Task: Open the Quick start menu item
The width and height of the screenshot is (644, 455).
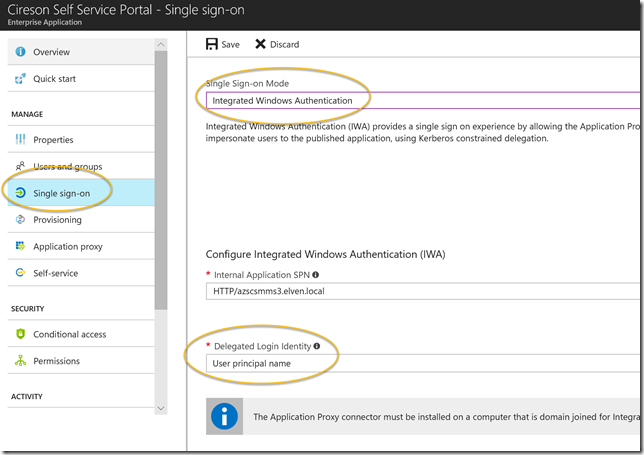Action: pos(81,78)
